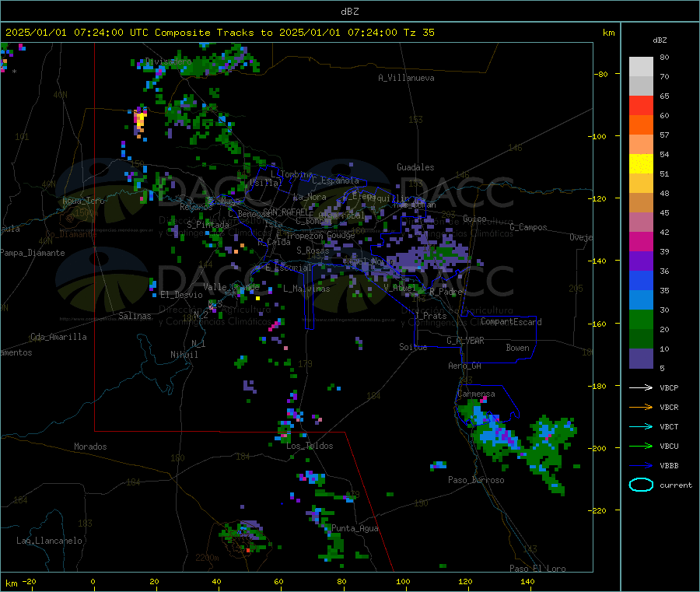Click the dBZ title at top
700x592 pixels.
[x=349, y=12]
